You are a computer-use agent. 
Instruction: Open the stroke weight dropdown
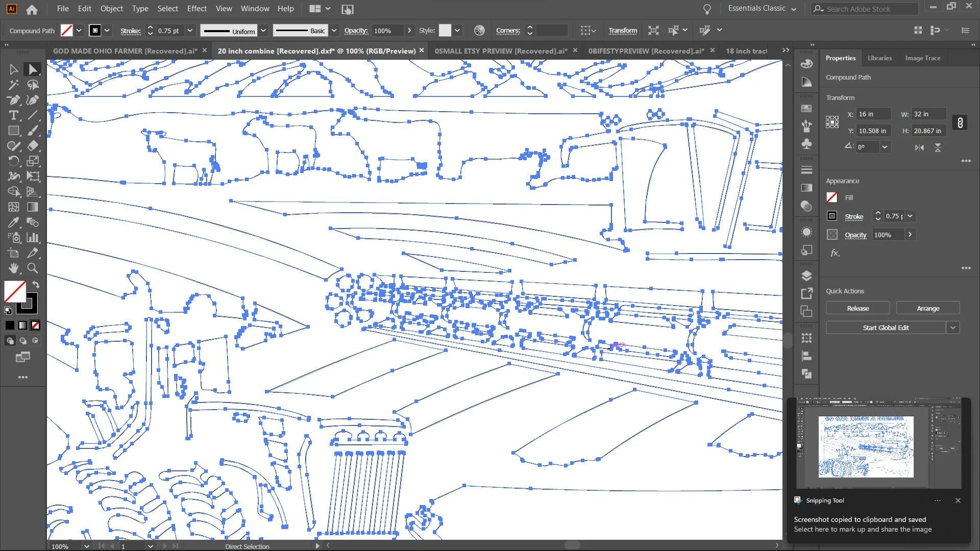pyautogui.click(x=190, y=31)
